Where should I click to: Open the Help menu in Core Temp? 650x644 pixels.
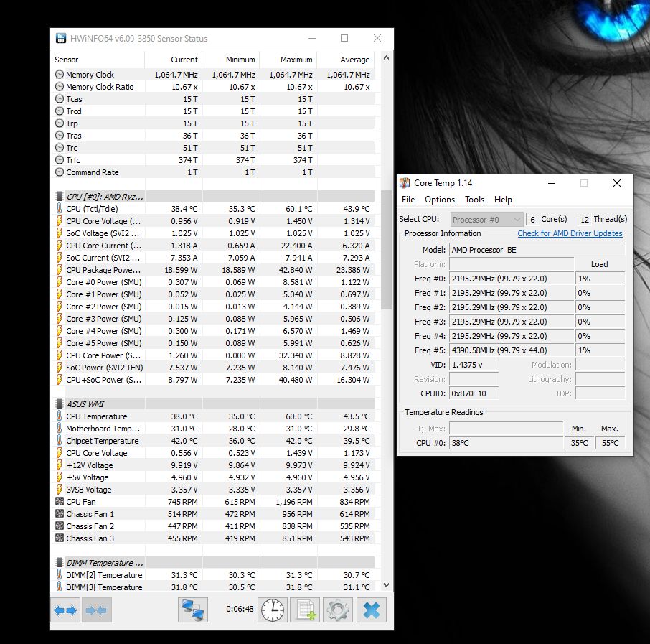[x=503, y=199]
